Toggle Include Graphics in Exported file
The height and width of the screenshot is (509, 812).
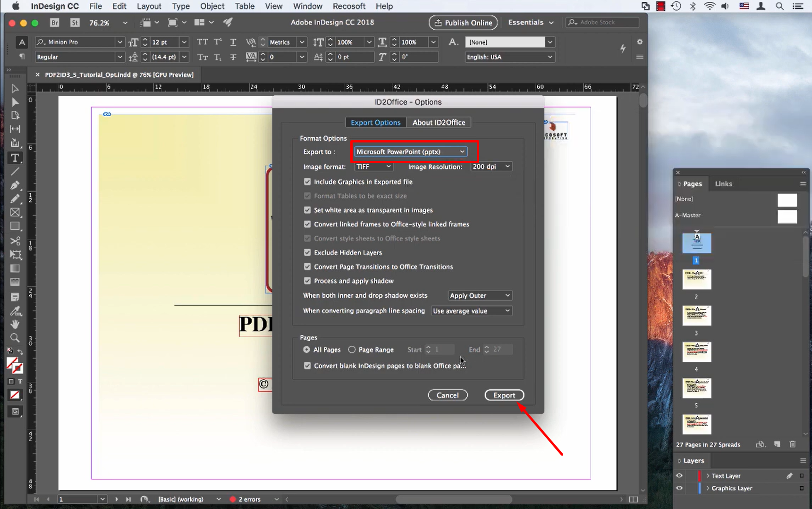click(307, 182)
